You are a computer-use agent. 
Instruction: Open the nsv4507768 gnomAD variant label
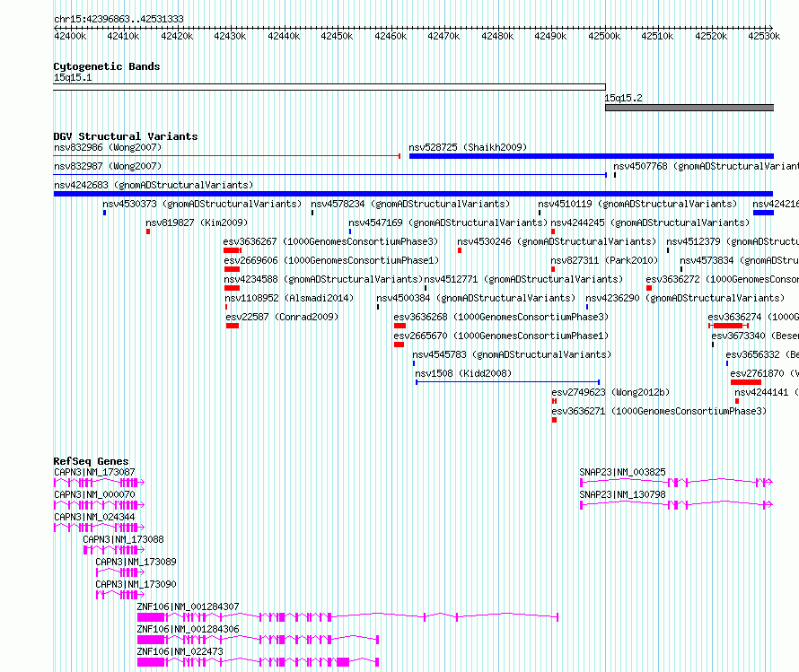pyautogui.click(x=706, y=167)
